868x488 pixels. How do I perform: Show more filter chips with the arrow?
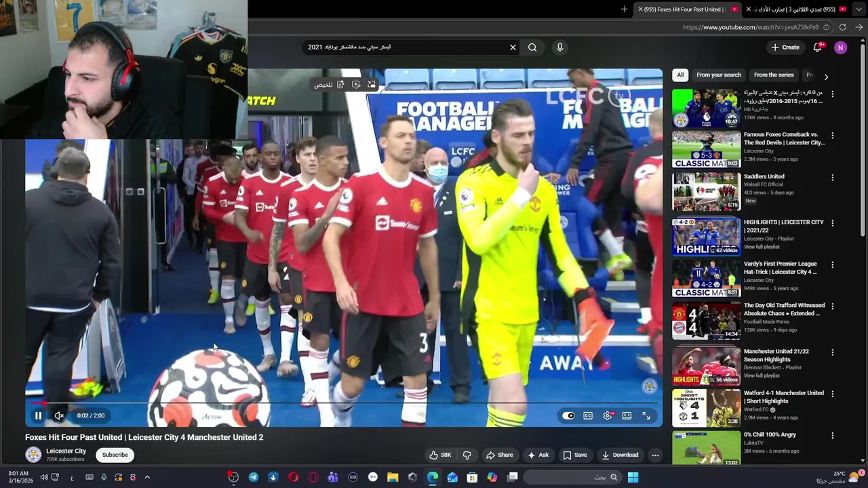[x=826, y=77]
